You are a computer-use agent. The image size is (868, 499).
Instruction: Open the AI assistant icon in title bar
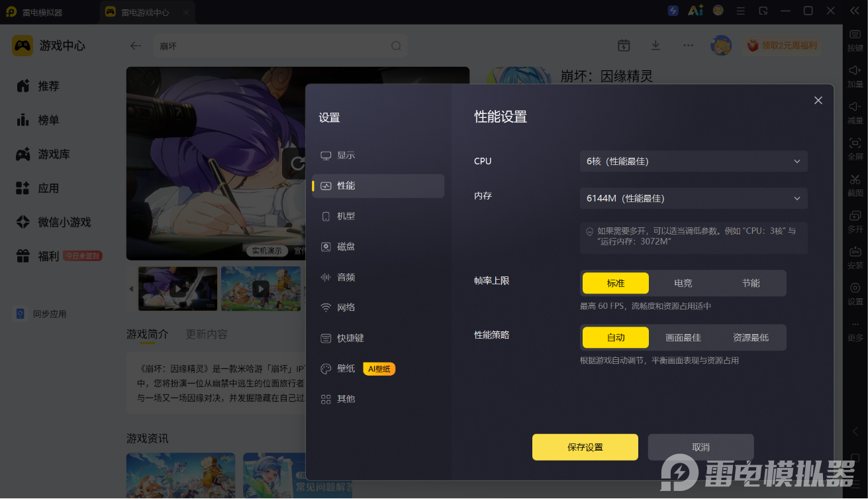695,11
